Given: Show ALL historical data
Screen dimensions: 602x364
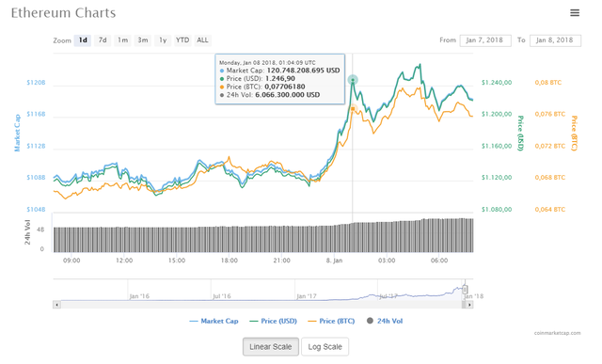Looking at the screenshot, I should pos(202,40).
